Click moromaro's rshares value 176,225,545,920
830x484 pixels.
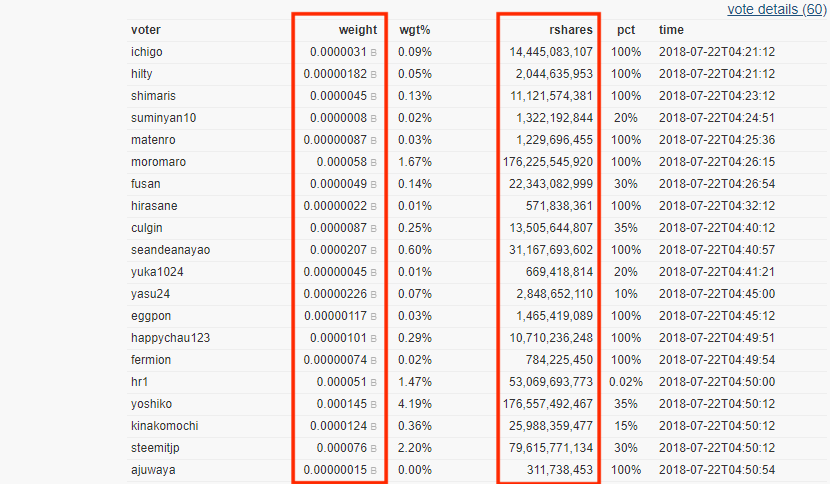coord(548,162)
